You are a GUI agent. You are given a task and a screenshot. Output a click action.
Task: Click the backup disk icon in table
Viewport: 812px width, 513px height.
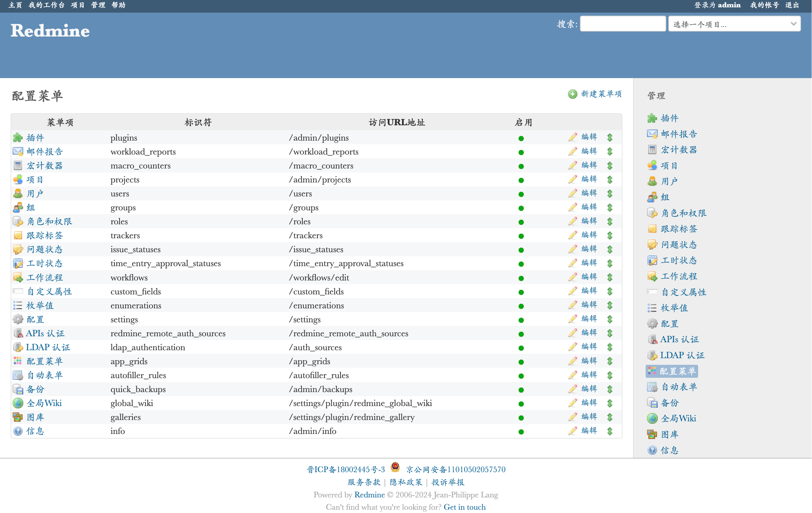pyautogui.click(x=18, y=389)
